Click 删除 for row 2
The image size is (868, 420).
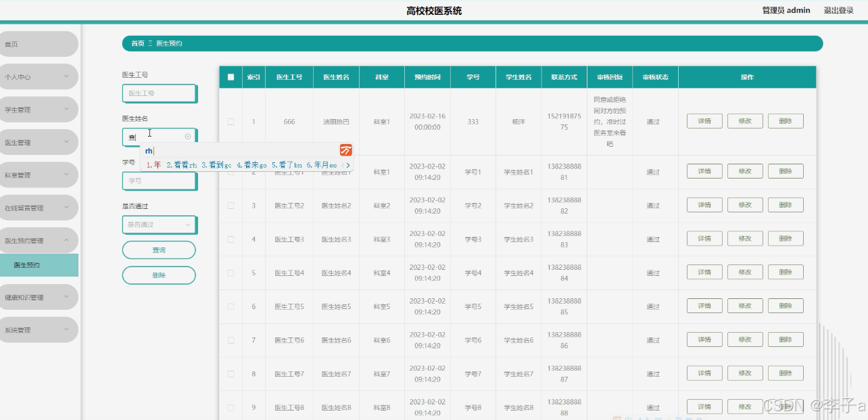[x=786, y=171]
